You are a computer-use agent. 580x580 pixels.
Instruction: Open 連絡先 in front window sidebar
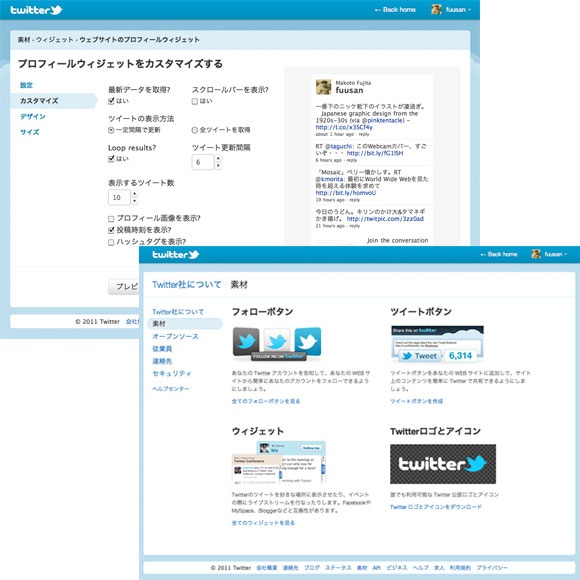pos(162,361)
